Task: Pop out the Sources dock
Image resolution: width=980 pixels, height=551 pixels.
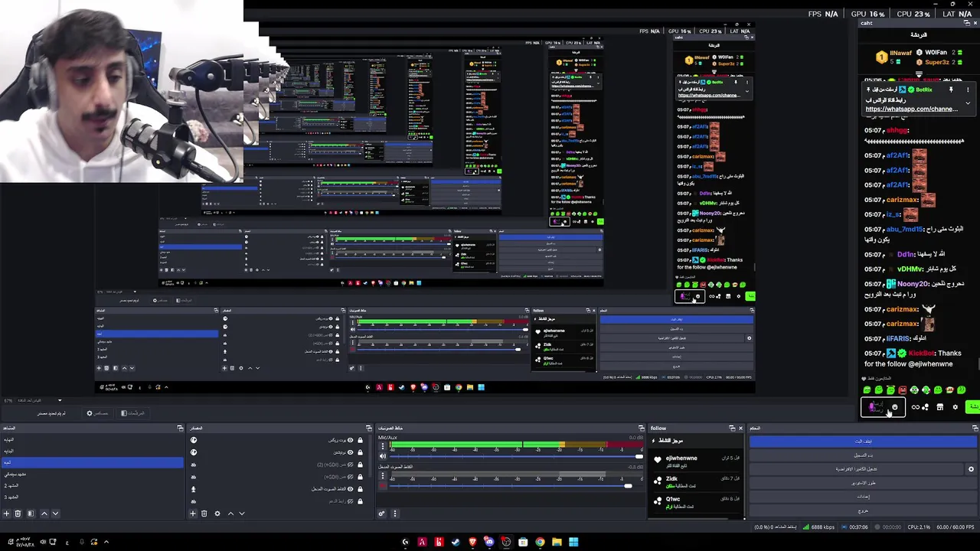Action: click(368, 428)
